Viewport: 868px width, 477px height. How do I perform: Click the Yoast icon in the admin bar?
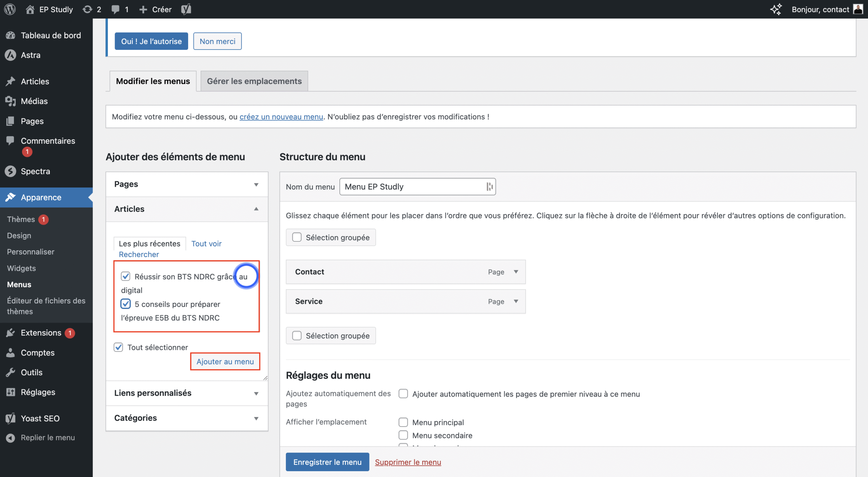pyautogui.click(x=186, y=9)
